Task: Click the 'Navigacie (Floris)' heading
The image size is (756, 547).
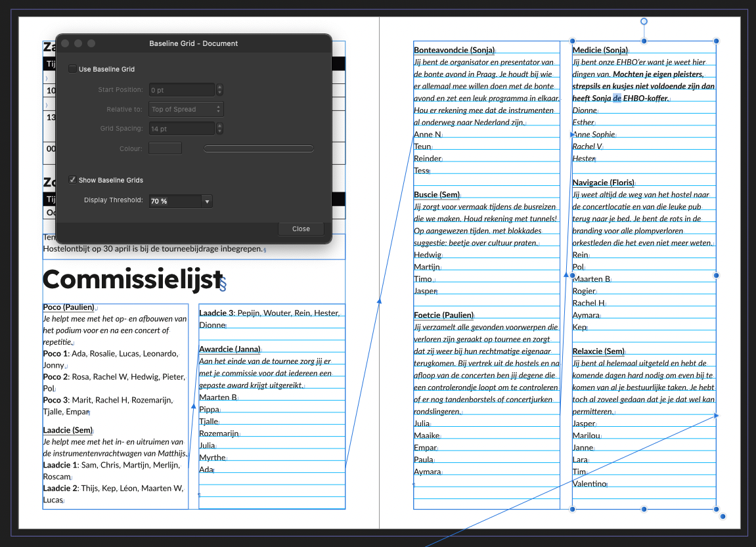Action: 603,182
